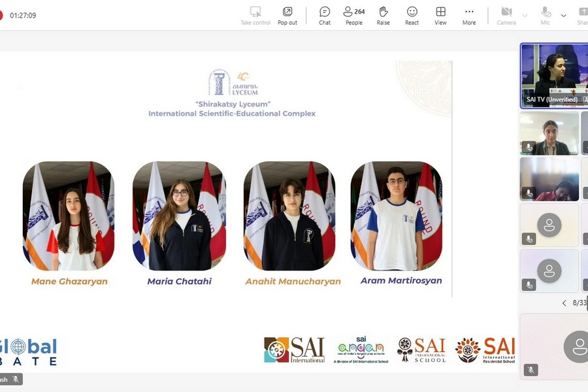The image size is (588, 392).
Task: Open the View layout menu
Action: coord(441,15)
